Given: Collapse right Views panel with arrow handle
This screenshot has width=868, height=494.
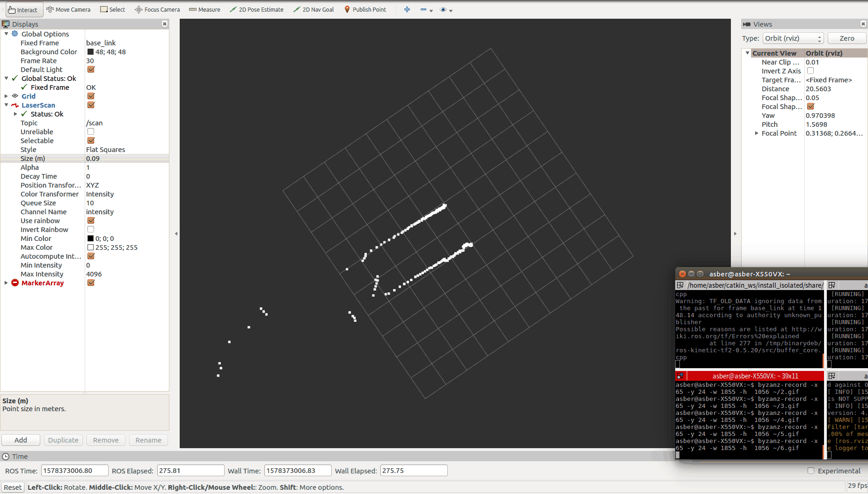Looking at the screenshot, I should pyautogui.click(x=735, y=233).
